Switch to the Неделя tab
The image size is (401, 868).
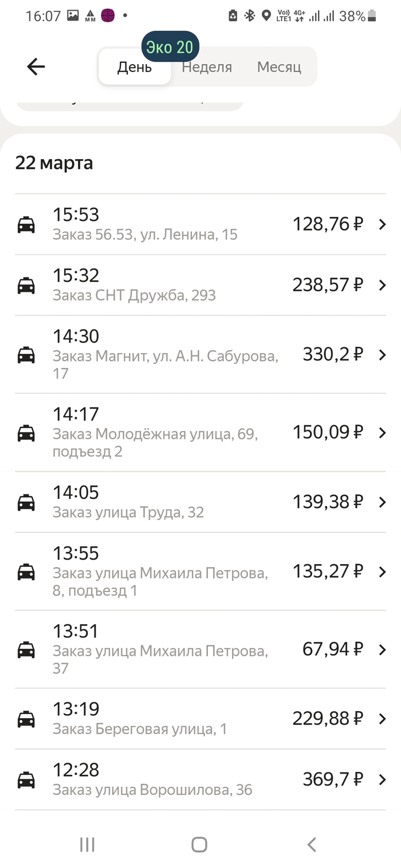[x=207, y=67]
